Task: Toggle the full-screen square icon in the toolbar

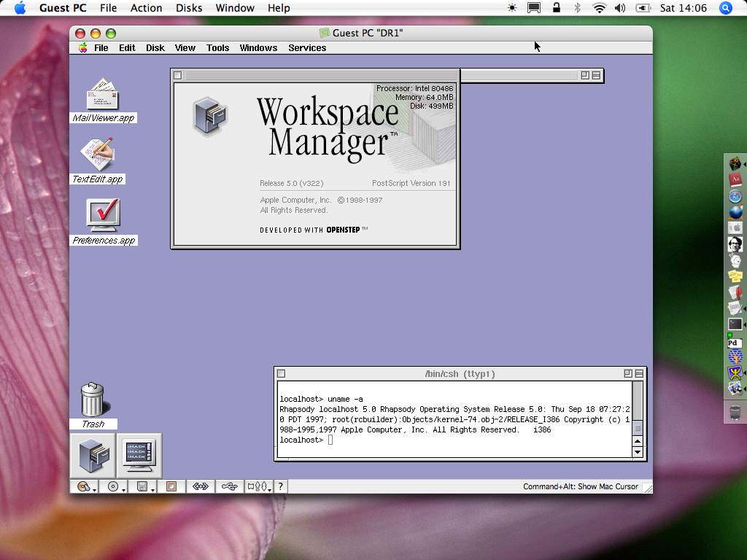Action: [x=171, y=486]
